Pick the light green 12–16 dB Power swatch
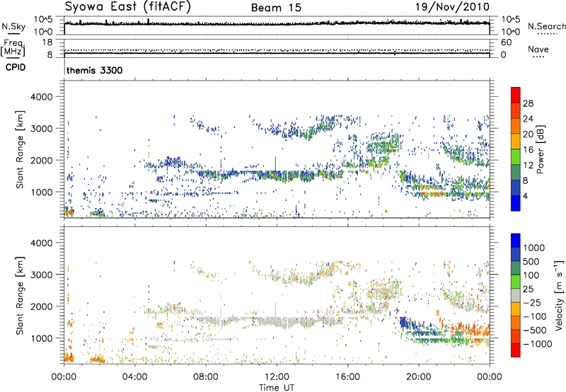The image size is (566, 392). coord(516,158)
